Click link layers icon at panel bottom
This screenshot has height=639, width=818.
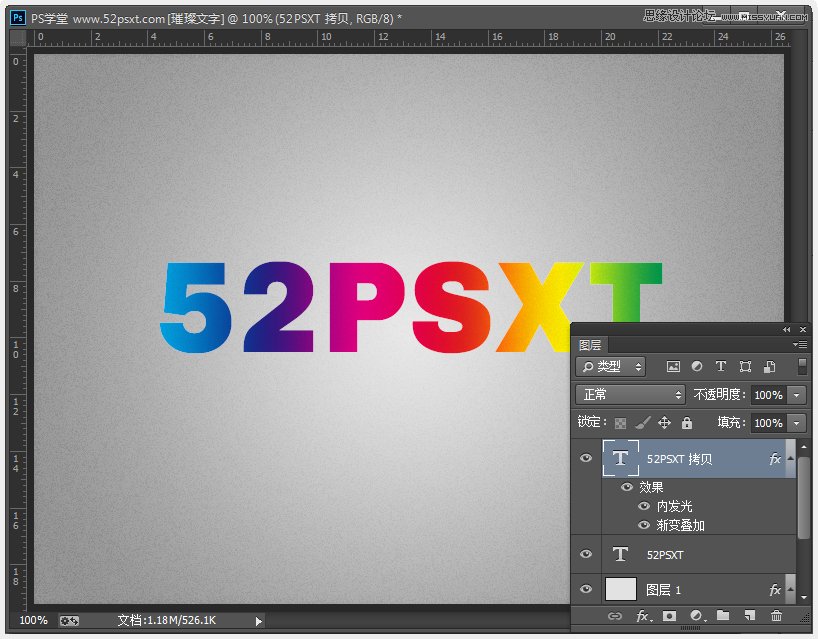(x=615, y=616)
